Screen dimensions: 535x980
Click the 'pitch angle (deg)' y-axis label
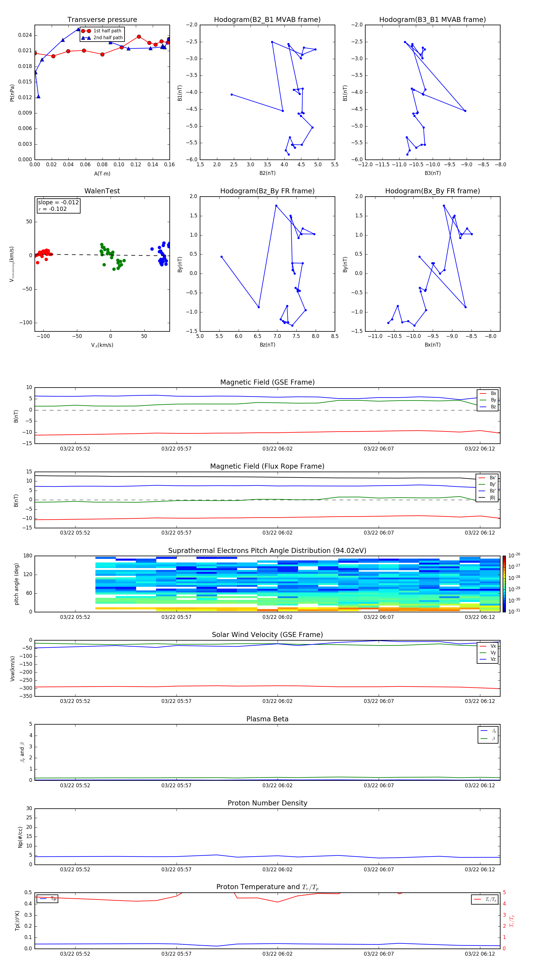pos(16,584)
